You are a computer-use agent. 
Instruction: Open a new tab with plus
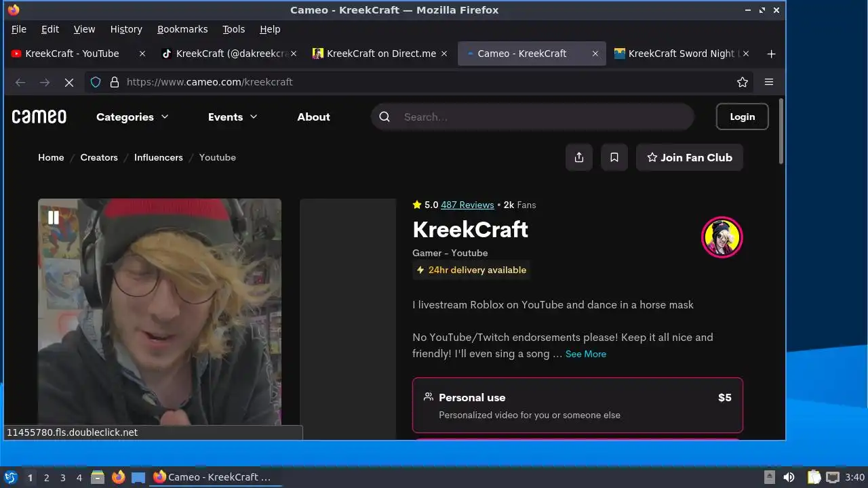click(x=771, y=54)
